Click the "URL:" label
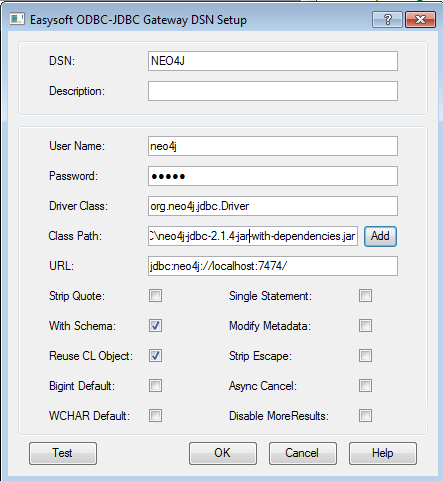Image resolution: width=443 pixels, height=481 pixels. tap(61, 266)
